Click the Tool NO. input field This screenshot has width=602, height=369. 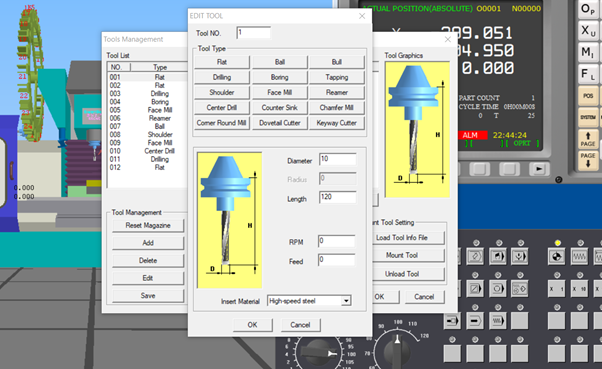pos(253,33)
